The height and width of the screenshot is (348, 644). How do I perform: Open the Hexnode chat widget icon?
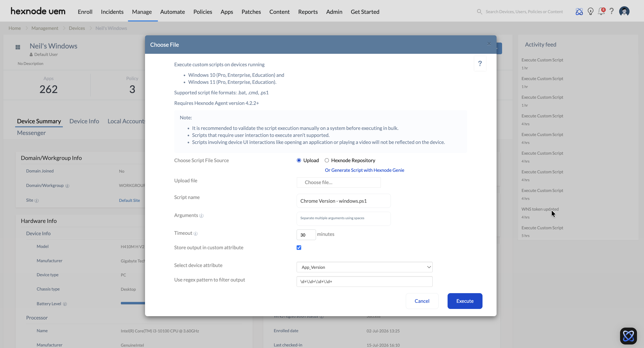(628, 336)
